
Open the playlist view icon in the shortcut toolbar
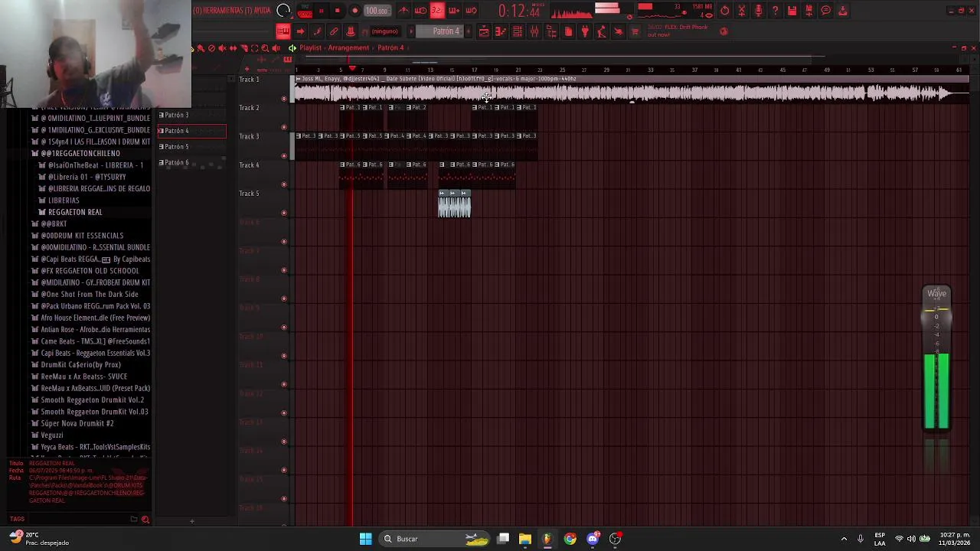pyautogui.click(x=484, y=31)
